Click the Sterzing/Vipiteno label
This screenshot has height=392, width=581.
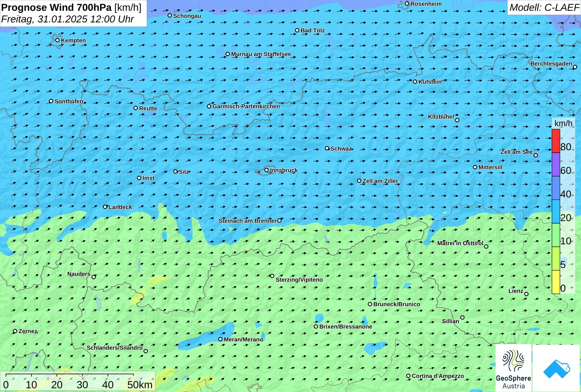tap(299, 280)
